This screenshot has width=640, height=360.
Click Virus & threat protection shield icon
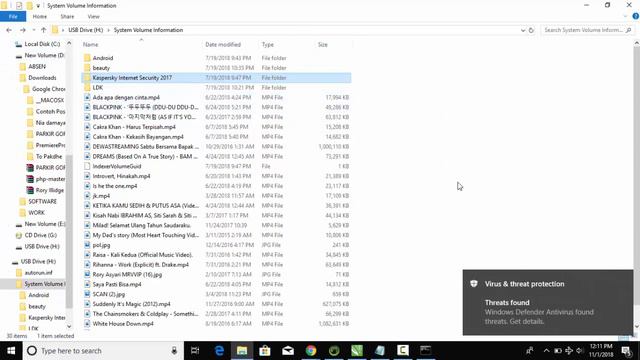(x=474, y=284)
